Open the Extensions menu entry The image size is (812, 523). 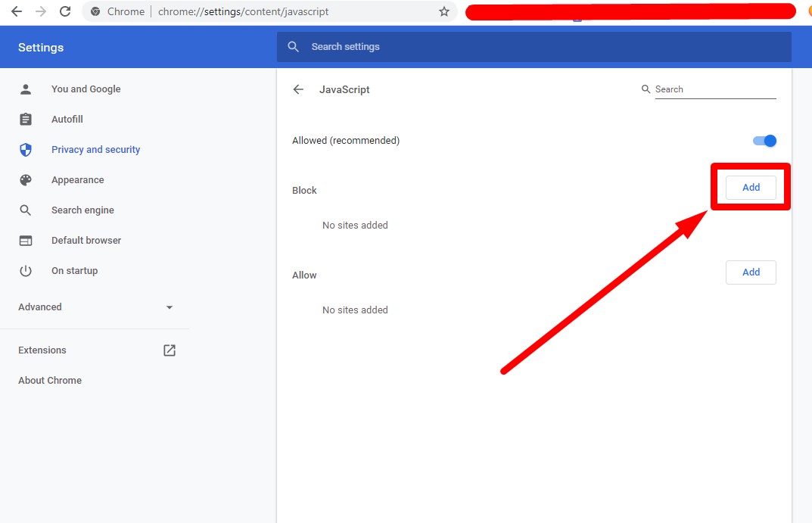click(42, 350)
